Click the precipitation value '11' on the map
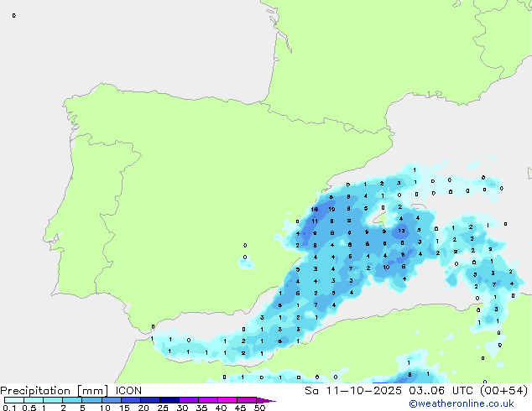The image size is (532, 411). tap(315, 221)
